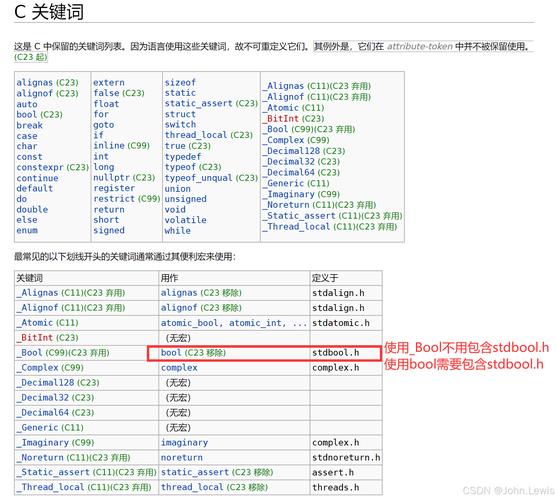The height and width of the screenshot is (500, 556).
Task: Click the return keyword link
Action: (109, 210)
